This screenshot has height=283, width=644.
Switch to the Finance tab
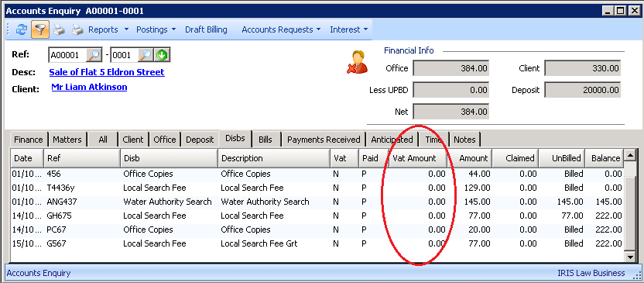click(29, 140)
